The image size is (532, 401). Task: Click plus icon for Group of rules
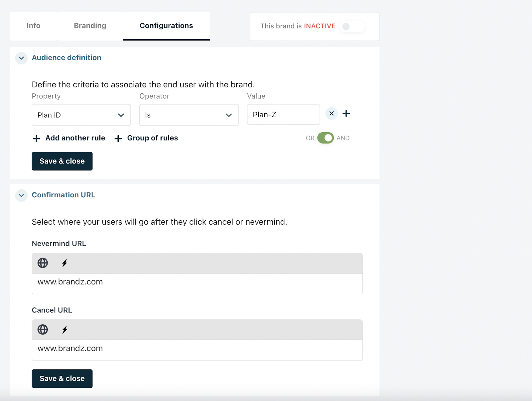coord(118,139)
